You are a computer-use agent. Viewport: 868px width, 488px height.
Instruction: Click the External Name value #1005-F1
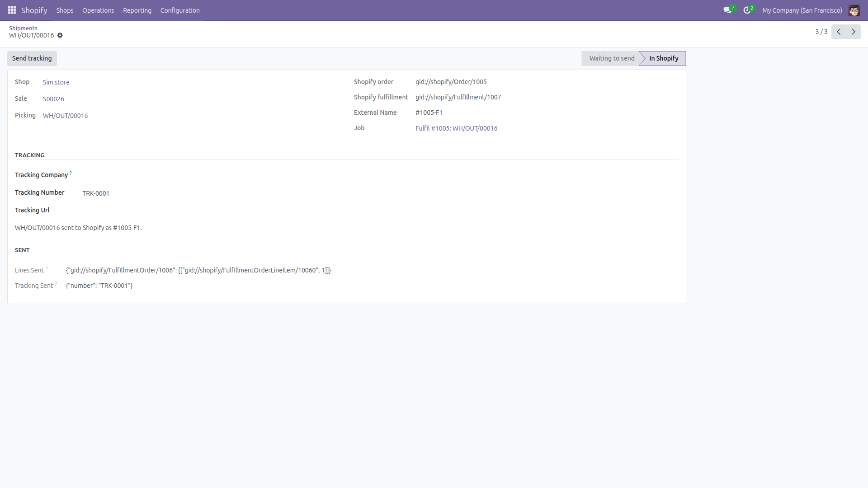(429, 113)
